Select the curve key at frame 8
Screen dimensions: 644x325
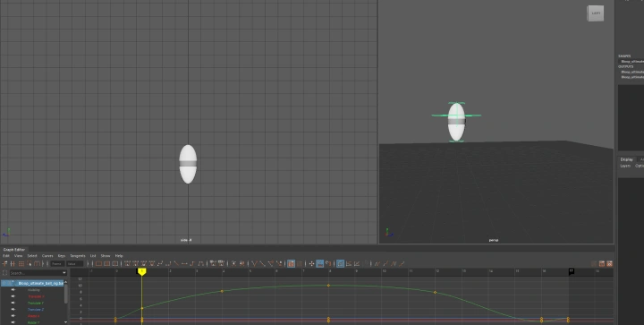328,285
